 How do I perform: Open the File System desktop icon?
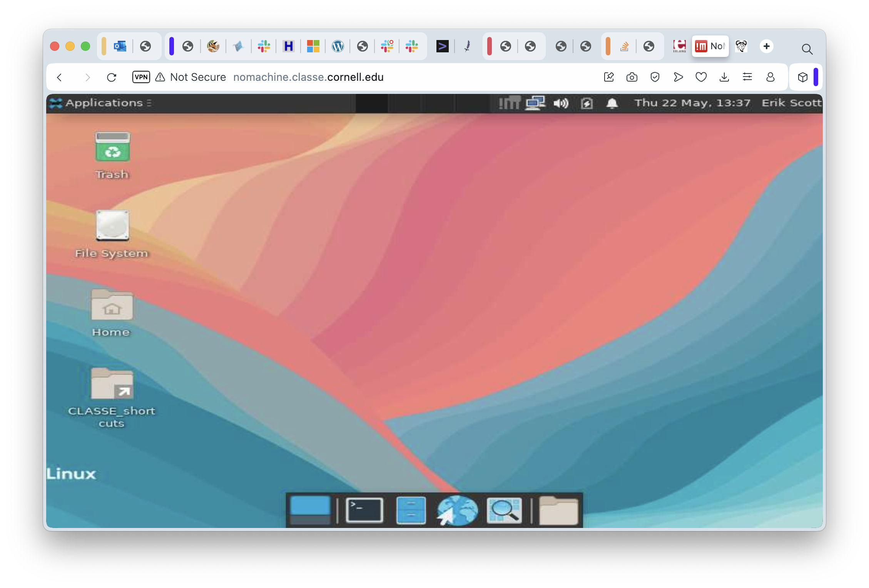tap(112, 226)
